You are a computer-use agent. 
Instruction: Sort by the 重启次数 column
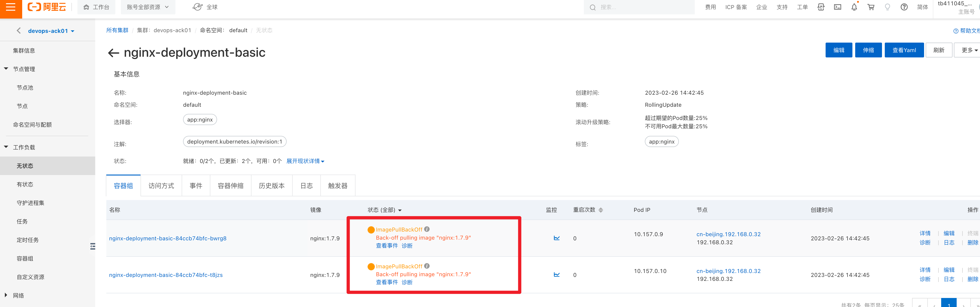[x=601, y=210]
